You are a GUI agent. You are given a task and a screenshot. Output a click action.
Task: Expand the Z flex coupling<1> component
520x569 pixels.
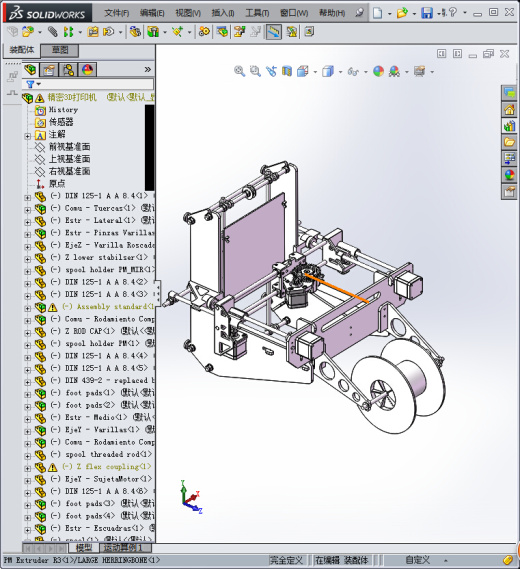[x=28, y=468]
